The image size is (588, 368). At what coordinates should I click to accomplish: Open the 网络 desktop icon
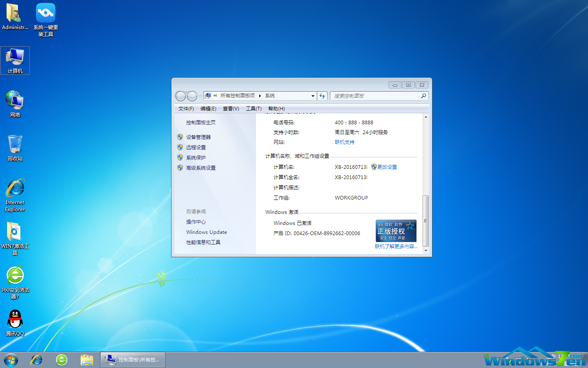tap(15, 102)
